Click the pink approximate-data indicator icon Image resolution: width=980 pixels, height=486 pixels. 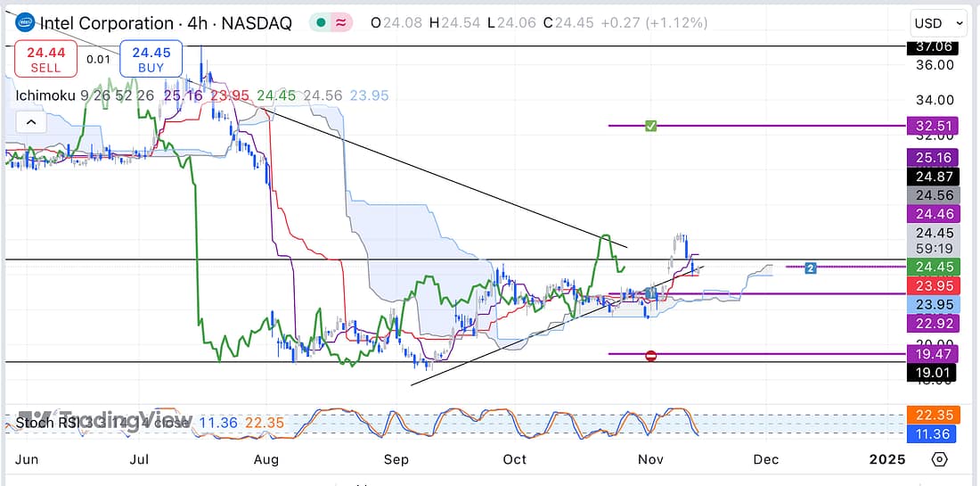click(x=341, y=23)
